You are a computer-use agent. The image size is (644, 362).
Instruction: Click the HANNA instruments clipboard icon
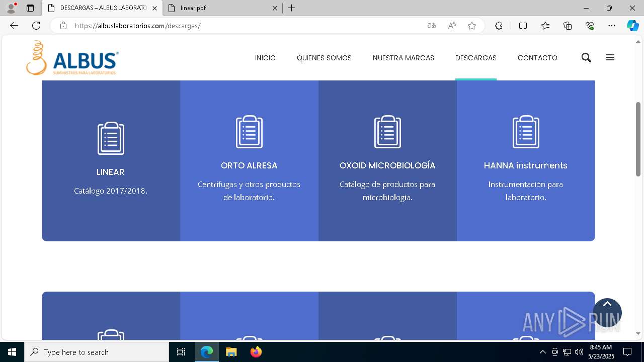pos(526,132)
